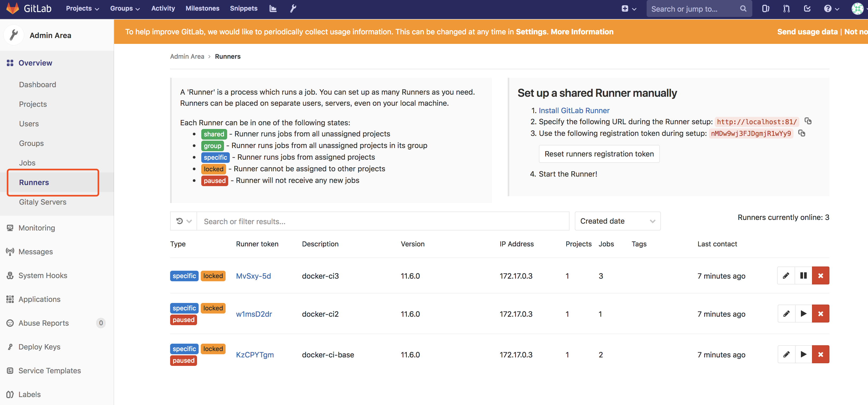Screen dimensions: 868x405
Task: Pause the docker-ci3 runner
Action: click(x=803, y=275)
